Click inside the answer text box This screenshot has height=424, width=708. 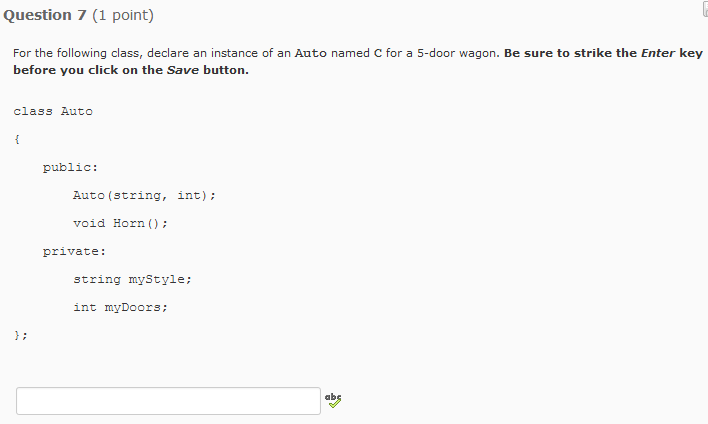168,401
